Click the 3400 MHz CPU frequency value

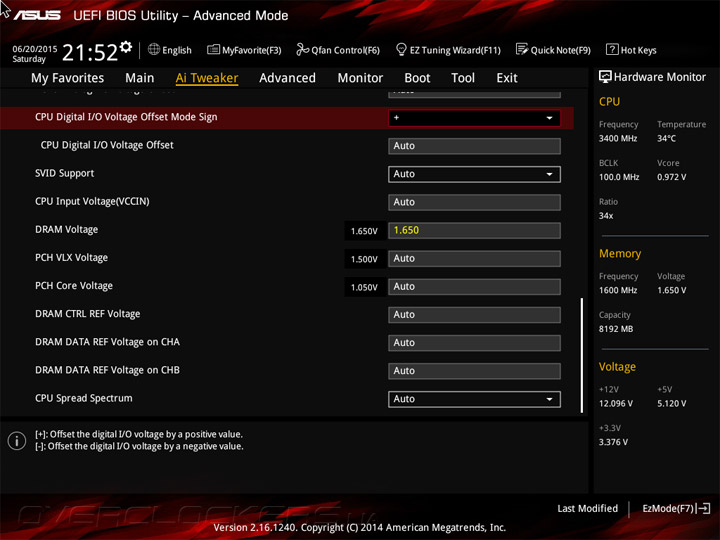(x=618, y=138)
